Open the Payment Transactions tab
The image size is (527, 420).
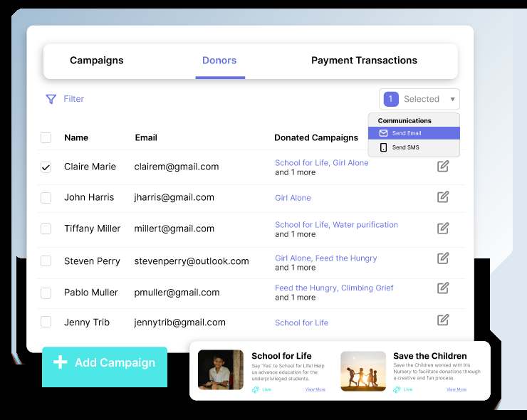[364, 61]
